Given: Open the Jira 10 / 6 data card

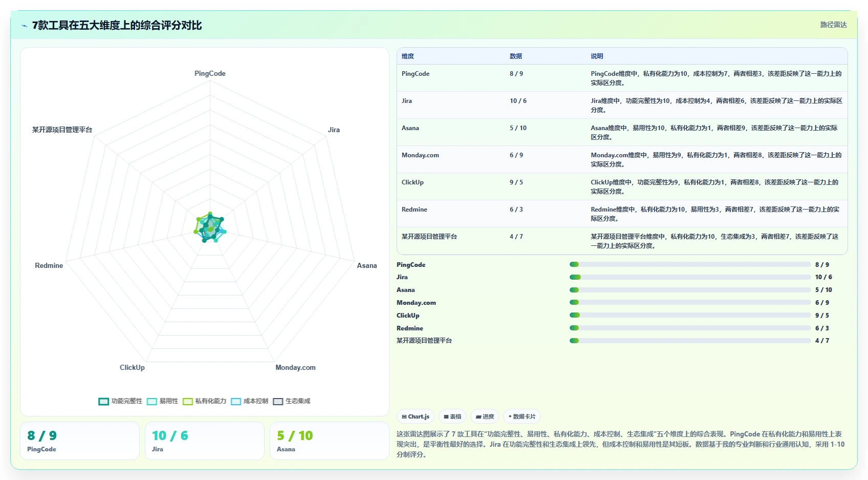Looking at the screenshot, I should (x=205, y=441).
